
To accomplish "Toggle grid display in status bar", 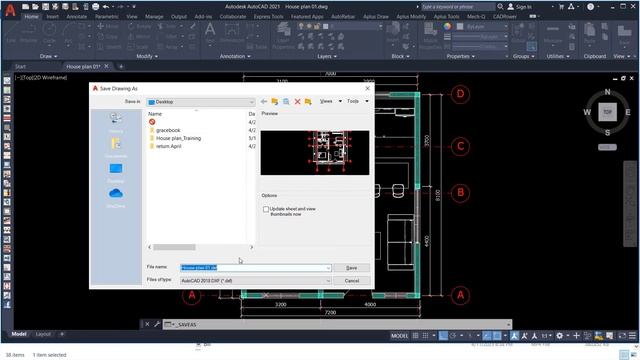I will (416, 336).
